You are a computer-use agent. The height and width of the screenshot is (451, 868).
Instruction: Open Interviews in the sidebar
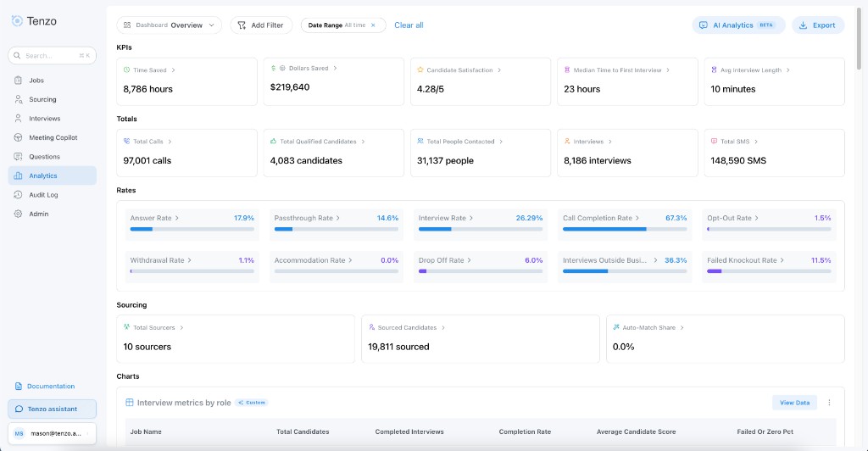[x=52, y=119]
